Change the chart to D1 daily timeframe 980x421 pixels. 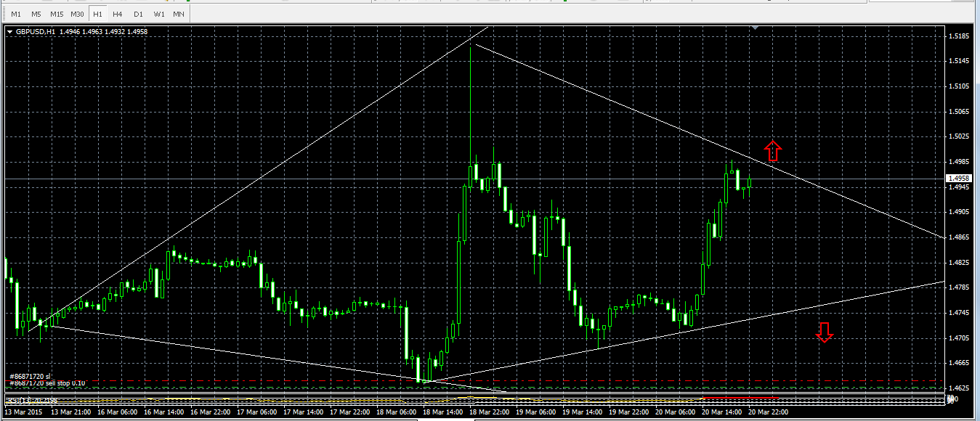point(138,15)
